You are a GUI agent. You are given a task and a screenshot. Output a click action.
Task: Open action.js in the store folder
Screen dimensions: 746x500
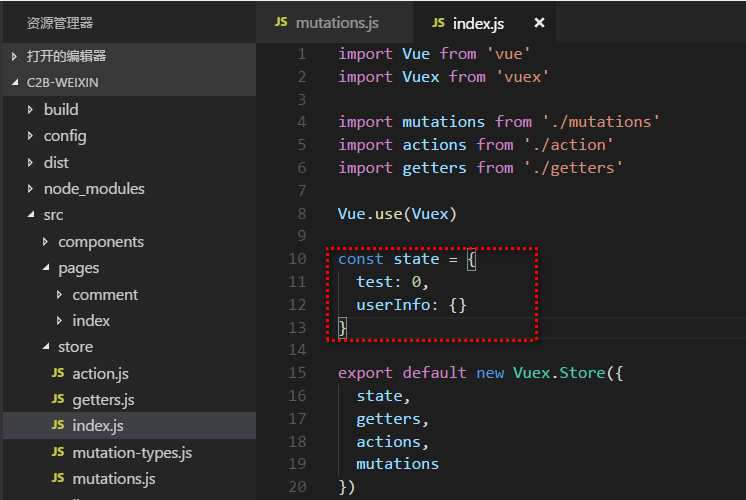point(100,374)
